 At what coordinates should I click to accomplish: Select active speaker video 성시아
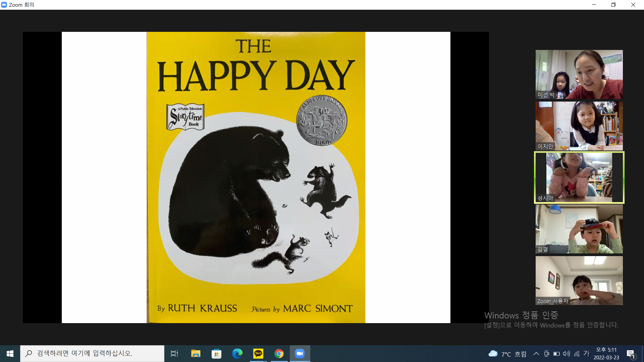pos(579,177)
